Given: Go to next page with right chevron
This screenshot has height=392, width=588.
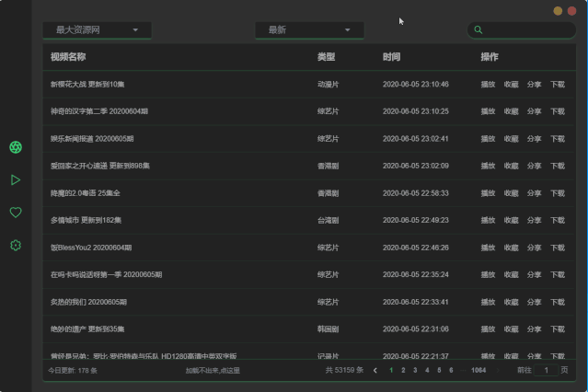Looking at the screenshot, I should pyautogui.click(x=498, y=370).
